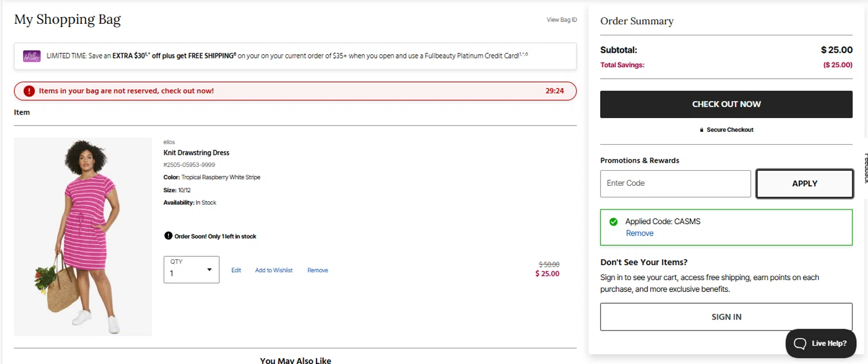
Task: Click the red alert icon in reservation banner
Action: pyautogui.click(x=30, y=91)
